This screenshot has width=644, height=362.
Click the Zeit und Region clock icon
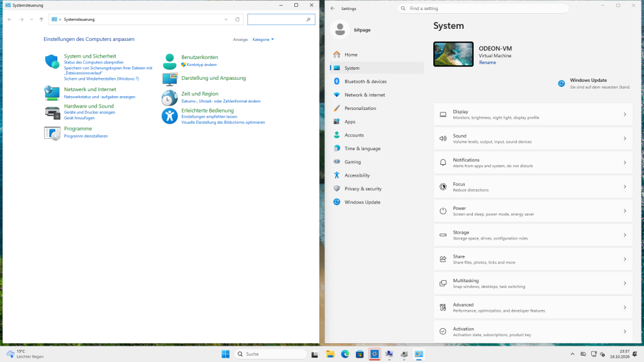tap(170, 97)
